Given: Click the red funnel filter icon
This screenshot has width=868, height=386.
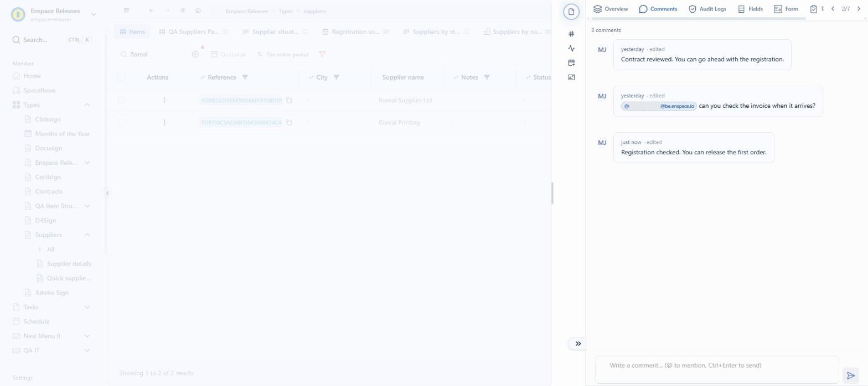Looking at the screenshot, I should [322, 54].
